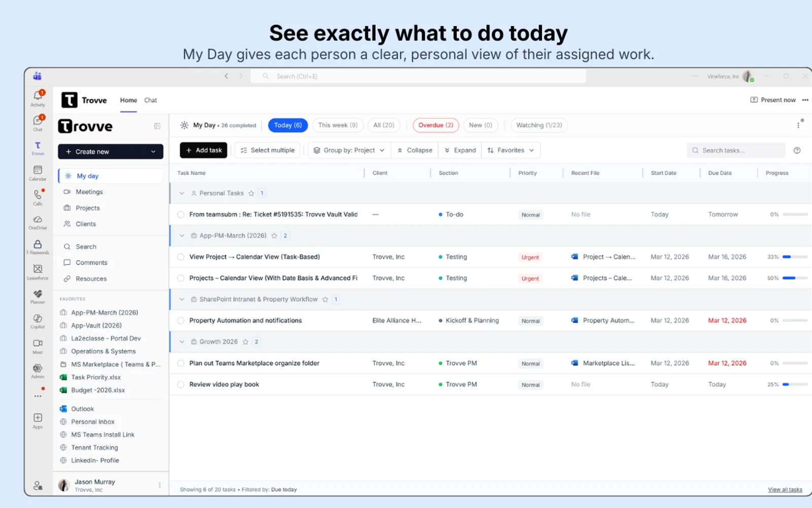Open the OneDrive icon in Teams rail

[38, 223]
